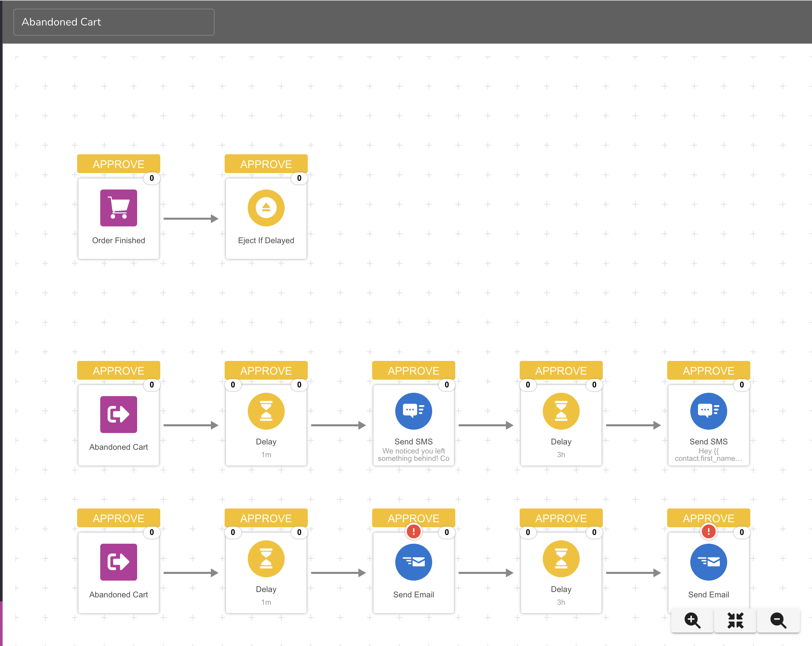Click red error badge on first Send Email
The width and height of the screenshot is (812, 646).
(x=413, y=531)
